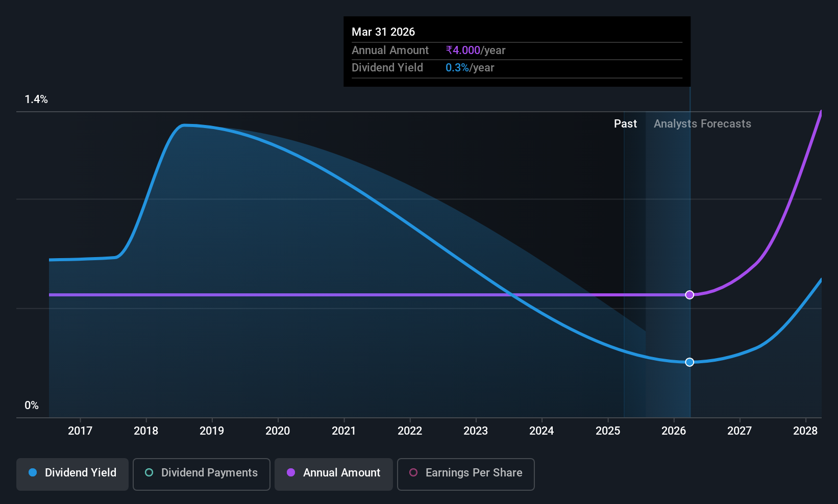This screenshot has height=504, width=838.
Task: Click the purple Annual Amount legend dot
Action: point(291,472)
